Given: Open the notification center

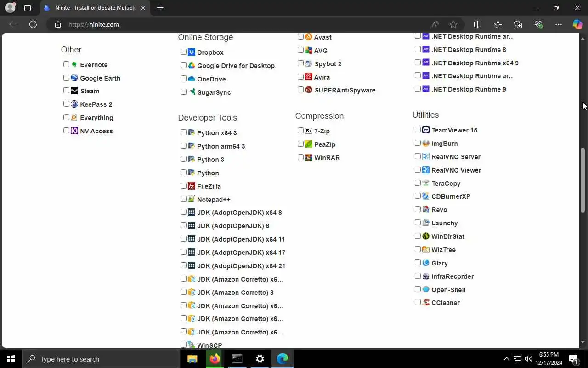Looking at the screenshot, I should click(574, 359).
